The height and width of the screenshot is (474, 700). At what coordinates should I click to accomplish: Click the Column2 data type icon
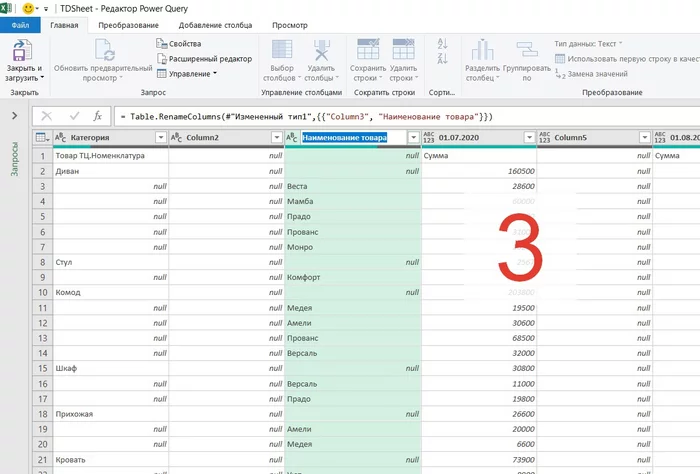click(176, 137)
